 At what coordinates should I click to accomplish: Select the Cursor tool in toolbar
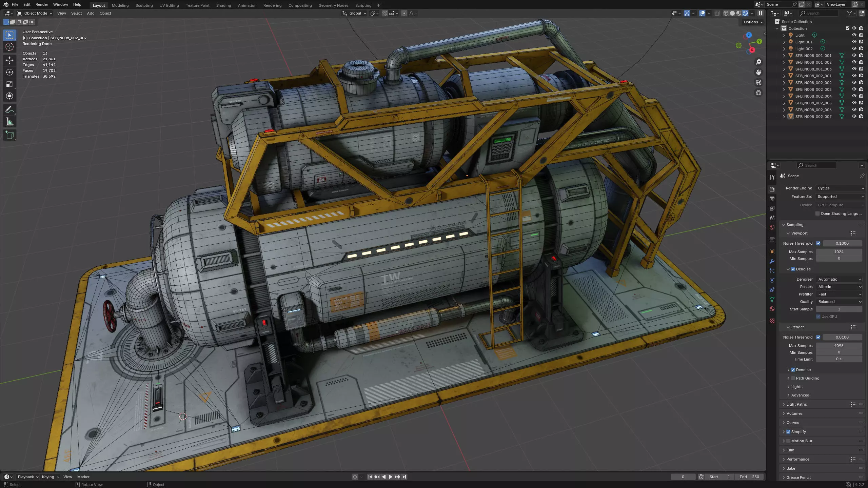[x=9, y=47]
